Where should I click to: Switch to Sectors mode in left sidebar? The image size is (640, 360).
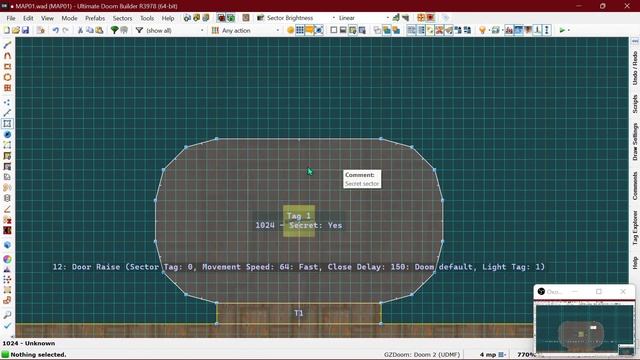pos(7,123)
